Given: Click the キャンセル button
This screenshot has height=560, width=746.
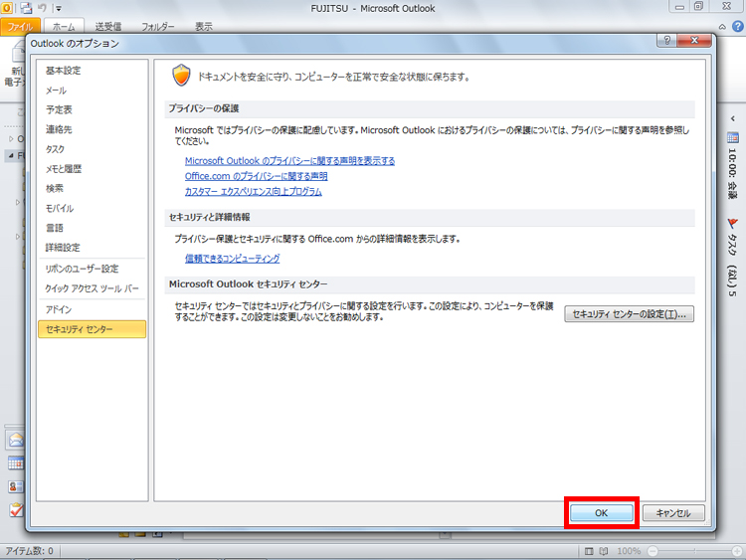Looking at the screenshot, I should [673, 513].
